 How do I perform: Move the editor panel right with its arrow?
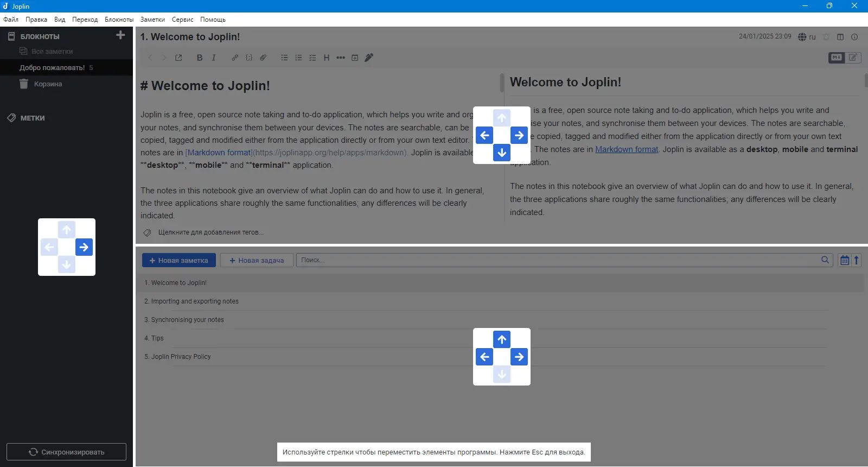tap(519, 135)
